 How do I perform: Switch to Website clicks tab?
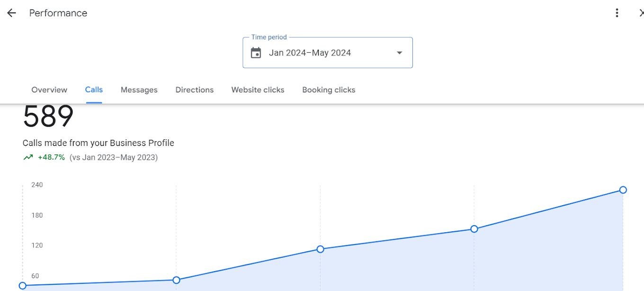click(258, 90)
